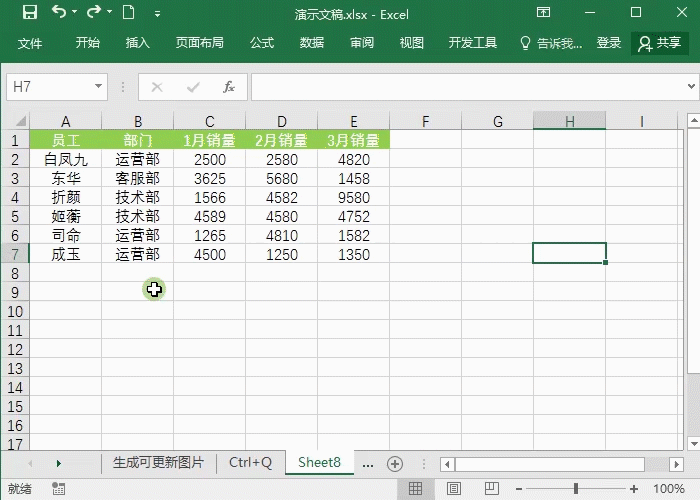
Task: Click the Undo arrow icon
Action: coord(58,13)
